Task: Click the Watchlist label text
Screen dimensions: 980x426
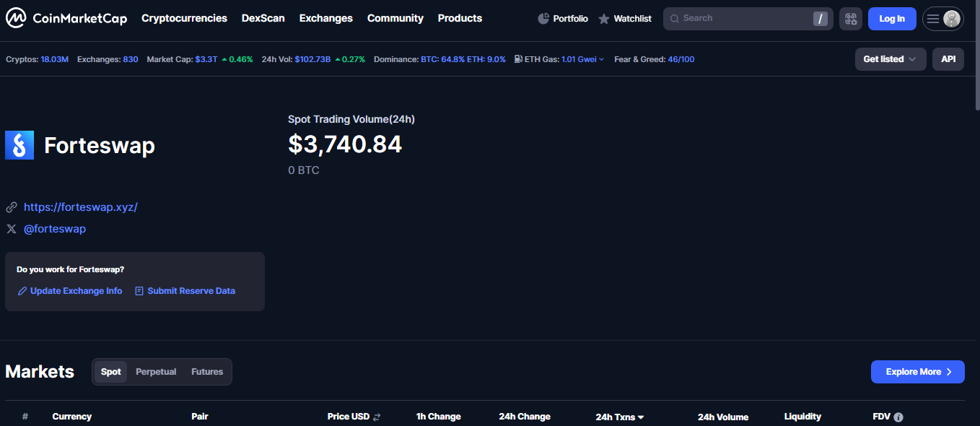Action: pos(633,19)
